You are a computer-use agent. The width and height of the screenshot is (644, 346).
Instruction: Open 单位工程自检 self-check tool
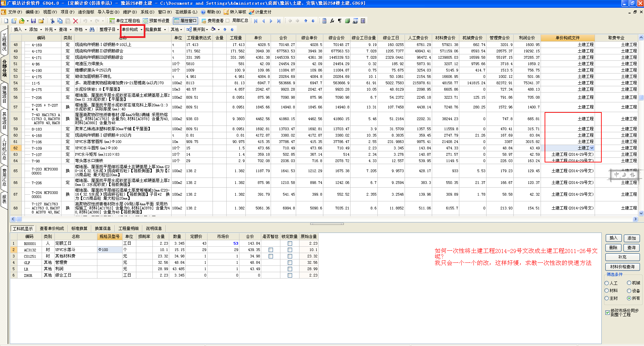tap(125, 21)
